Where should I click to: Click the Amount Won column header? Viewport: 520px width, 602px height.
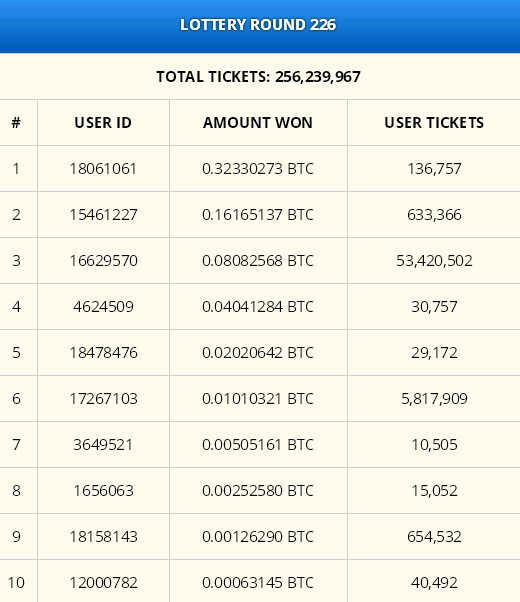pyautogui.click(x=258, y=123)
